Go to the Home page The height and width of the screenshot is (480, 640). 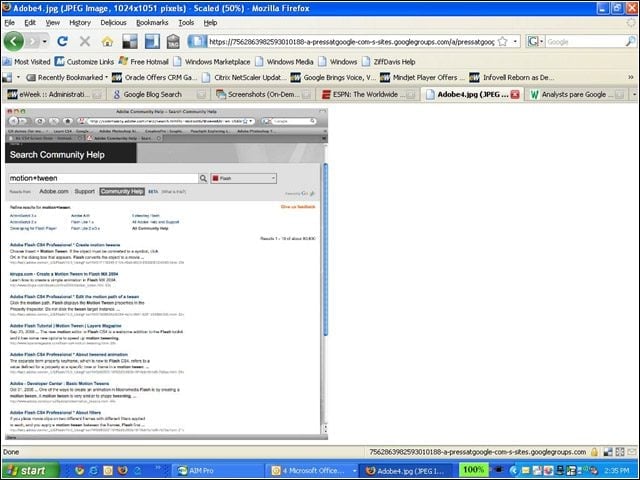pos(107,41)
